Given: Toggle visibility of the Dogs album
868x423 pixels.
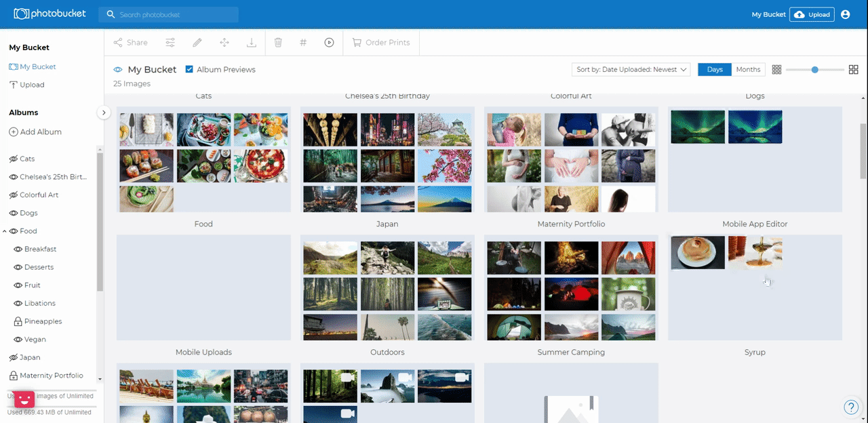Looking at the screenshot, I should (13, 213).
